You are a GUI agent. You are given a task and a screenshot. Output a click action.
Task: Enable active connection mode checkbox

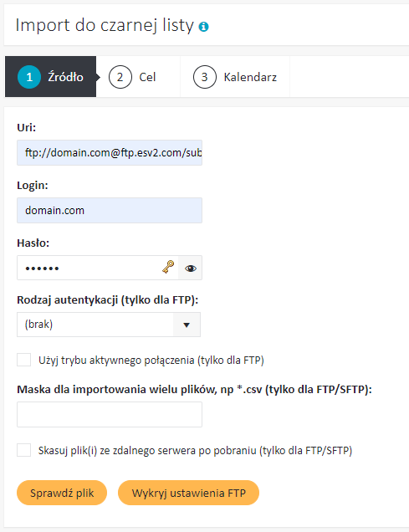pos(24,360)
